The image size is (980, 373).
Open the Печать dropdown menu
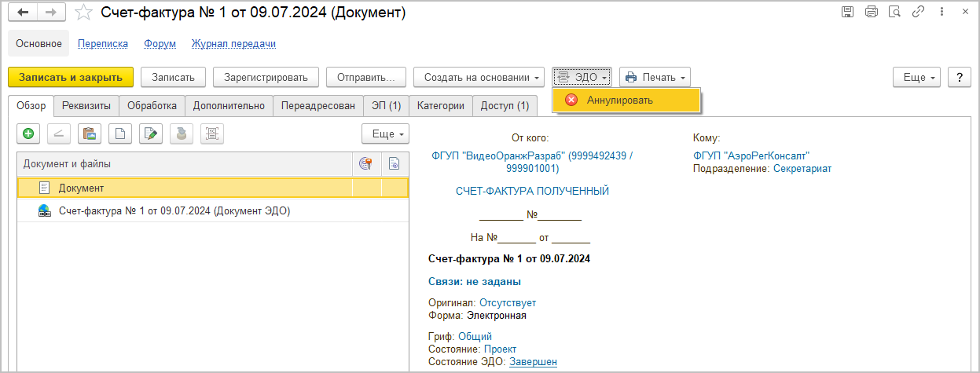655,77
